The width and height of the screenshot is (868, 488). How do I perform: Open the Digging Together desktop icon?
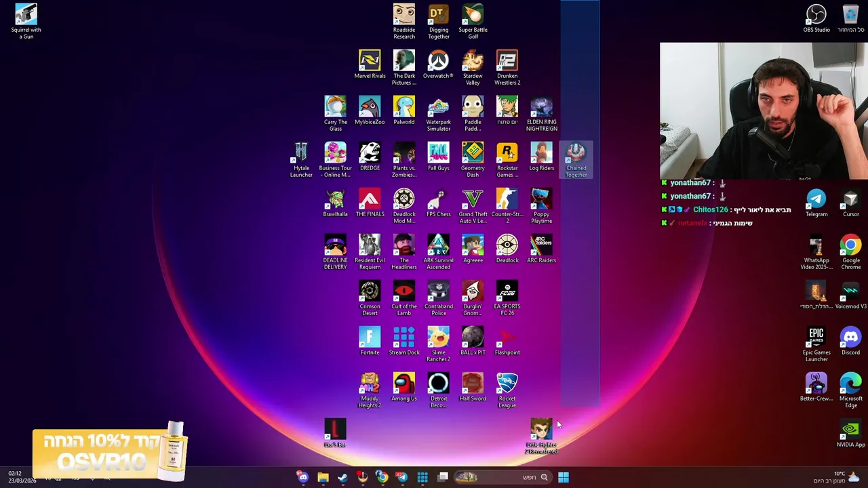click(439, 22)
